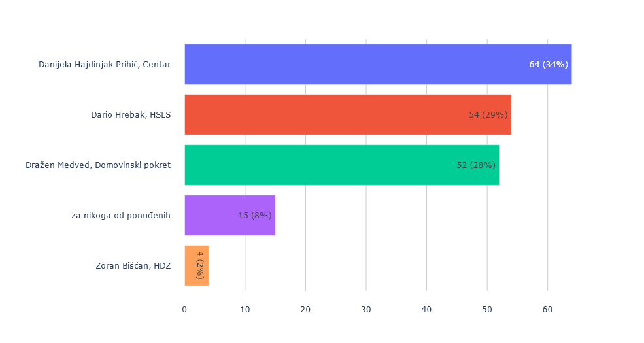
Task: Click the x-axis tick labeled 20
Action: point(305,309)
